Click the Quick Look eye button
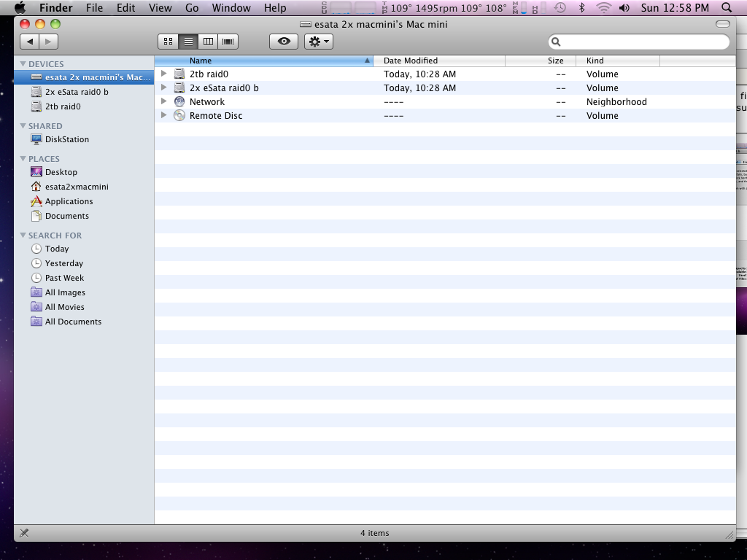 click(x=284, y=42)
